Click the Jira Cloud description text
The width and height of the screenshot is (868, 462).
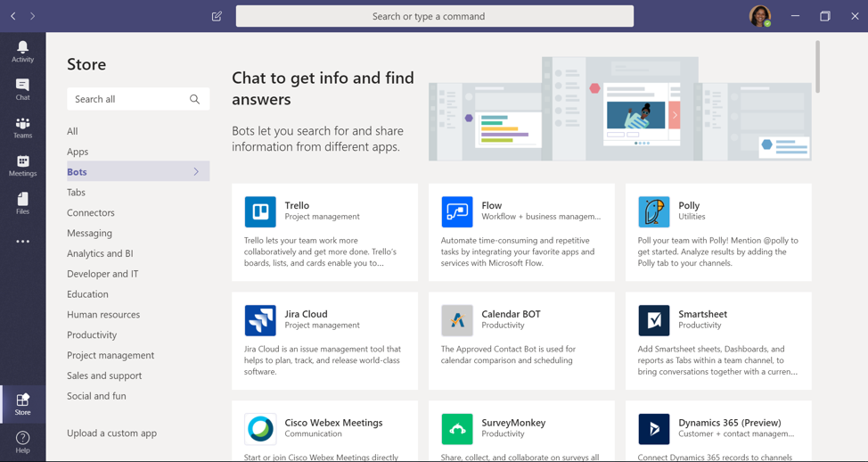coord(323,360)
